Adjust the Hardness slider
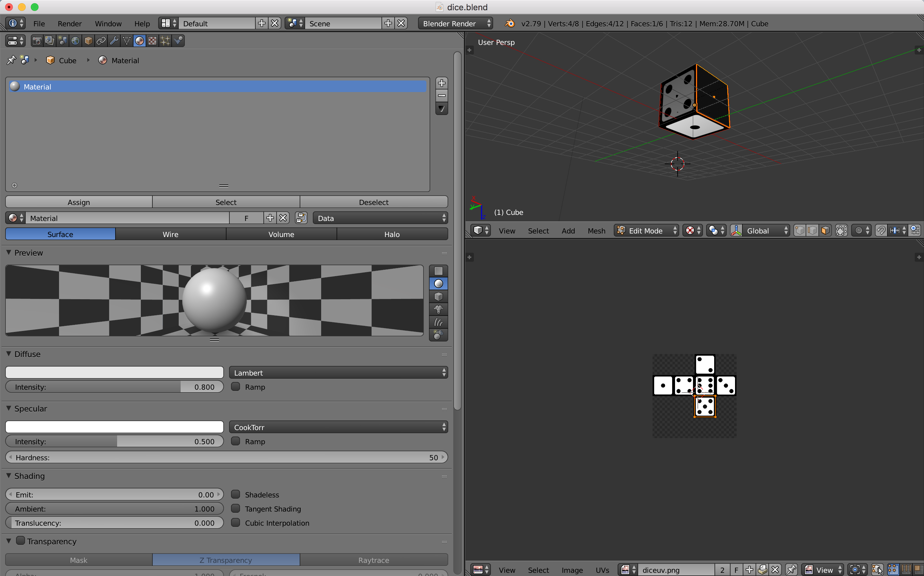Viewport: 924px width, 576px height. coord(226,457)
